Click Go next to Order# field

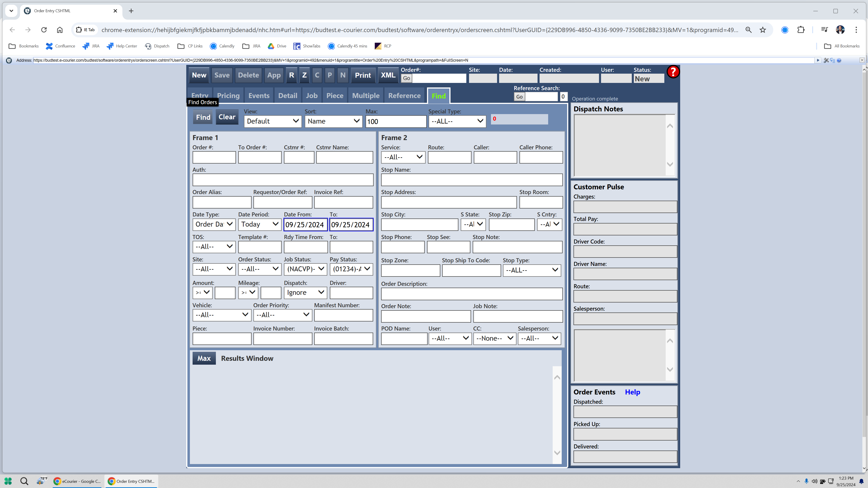click(407, 78)
